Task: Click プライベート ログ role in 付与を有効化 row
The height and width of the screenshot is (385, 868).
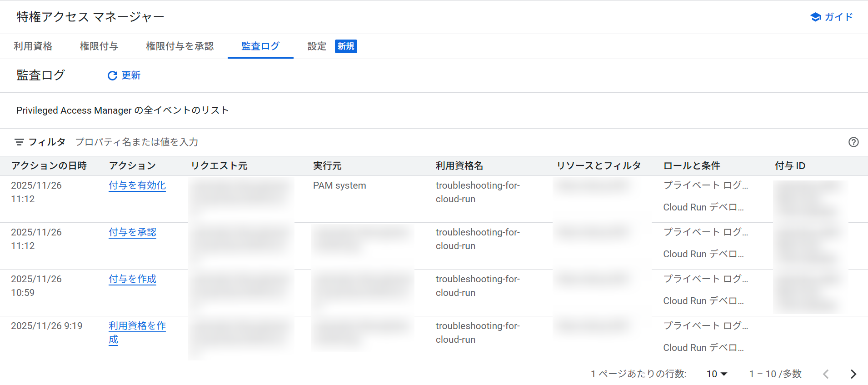Action: point(705,185)
